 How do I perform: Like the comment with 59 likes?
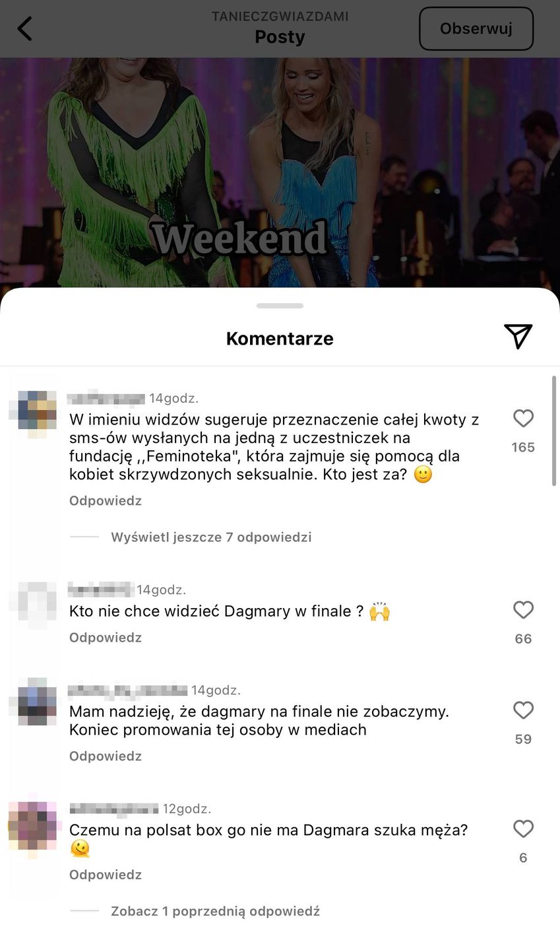[x=523, y=710]
